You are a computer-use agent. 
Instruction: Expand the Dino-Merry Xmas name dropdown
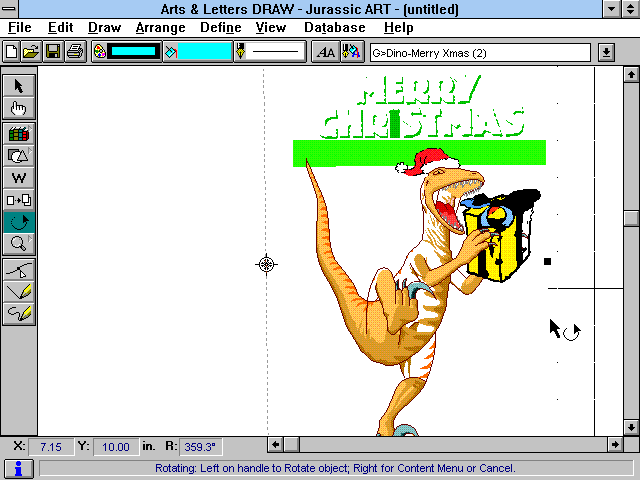tap(606, 52)
